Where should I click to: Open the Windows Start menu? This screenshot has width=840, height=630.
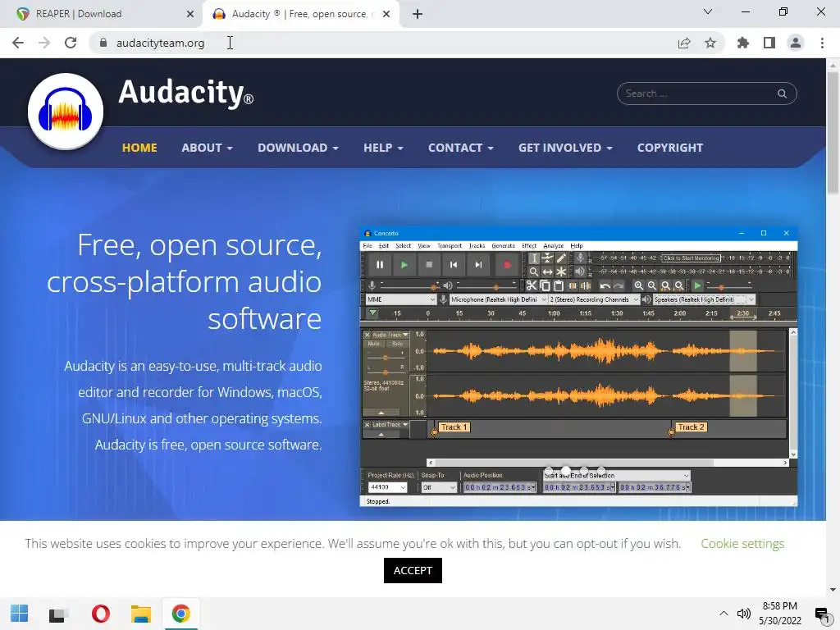[x=20, y=614]
